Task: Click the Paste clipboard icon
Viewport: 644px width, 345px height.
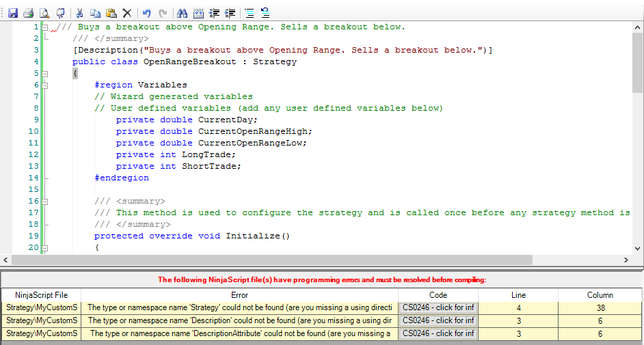Action: click(111, 13)
